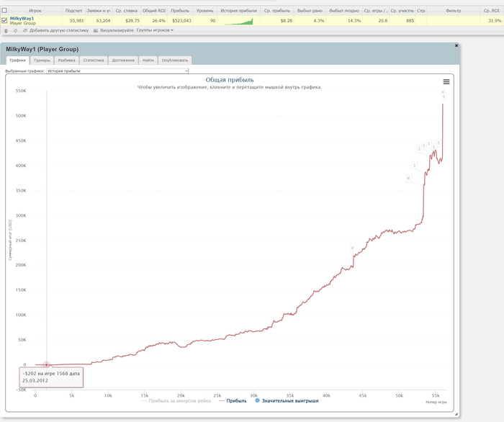Toggle the Прибыль за минусом рейка legend series
Viewport: 504px width, 422px height.
(x=176, y=401)
